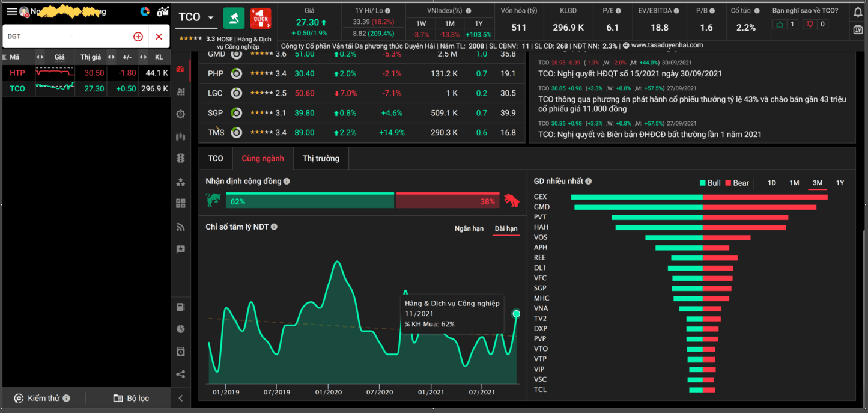Open the heatmap blocks sidebar icon

pyautogui.click(x=180, y=91)
